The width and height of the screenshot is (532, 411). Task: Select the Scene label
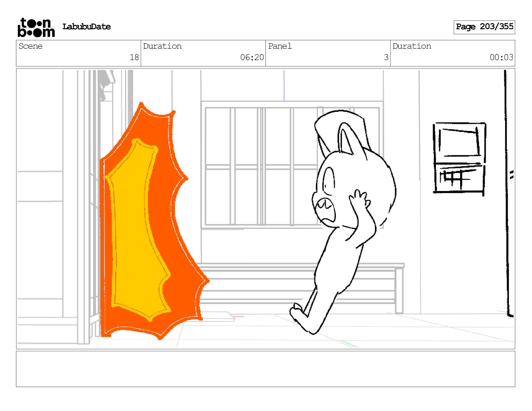31,46
